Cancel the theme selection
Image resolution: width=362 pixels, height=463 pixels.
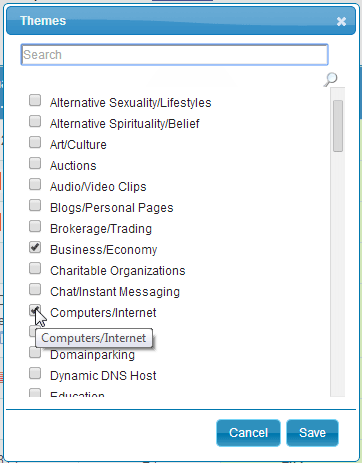point(248,433)
